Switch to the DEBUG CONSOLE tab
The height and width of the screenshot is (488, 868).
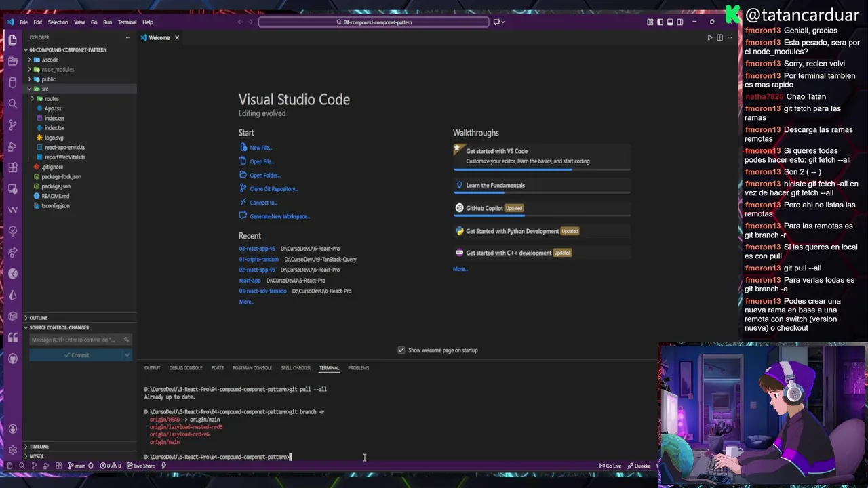coord(186,368)
